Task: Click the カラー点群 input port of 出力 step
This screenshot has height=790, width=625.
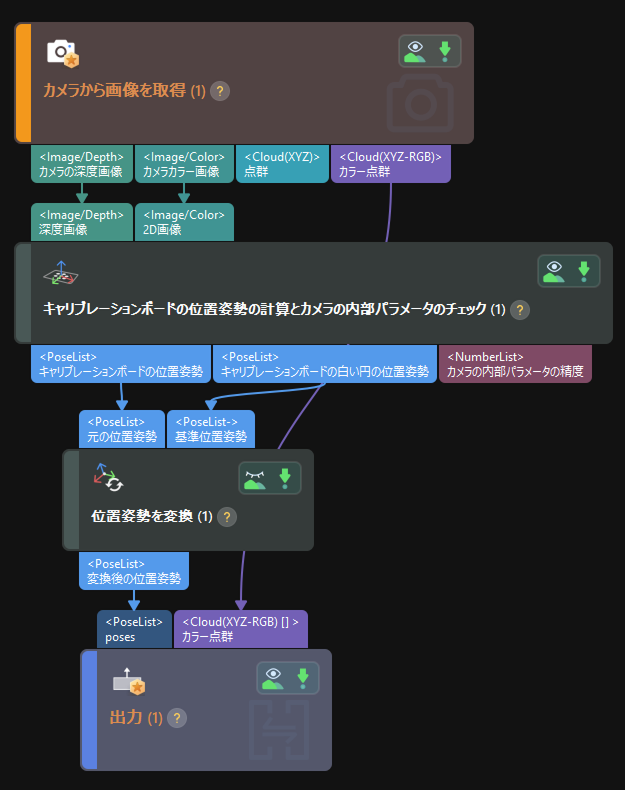Action: pyautogui.click(x=241, y=629)
